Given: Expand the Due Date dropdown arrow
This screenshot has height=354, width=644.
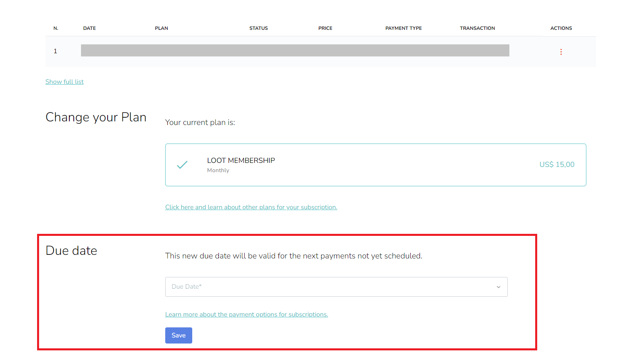Looking at the screenshot, I should 498,287.
